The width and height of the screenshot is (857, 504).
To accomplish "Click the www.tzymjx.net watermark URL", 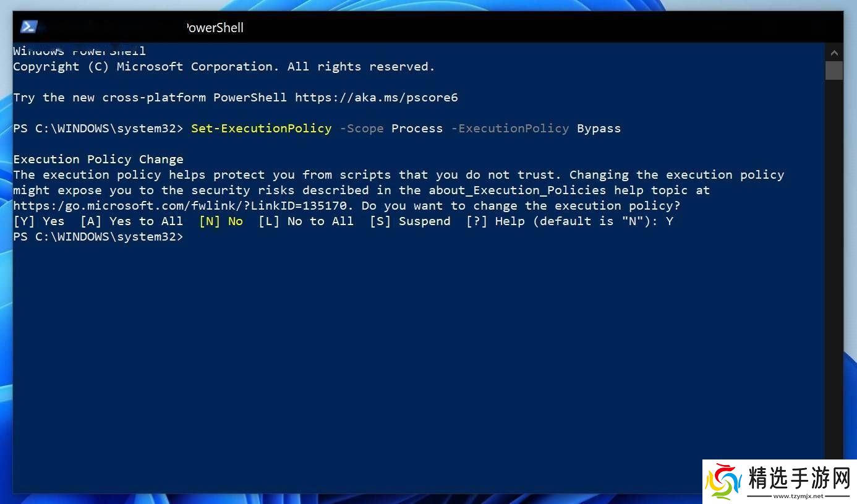I will pos(798,496).
